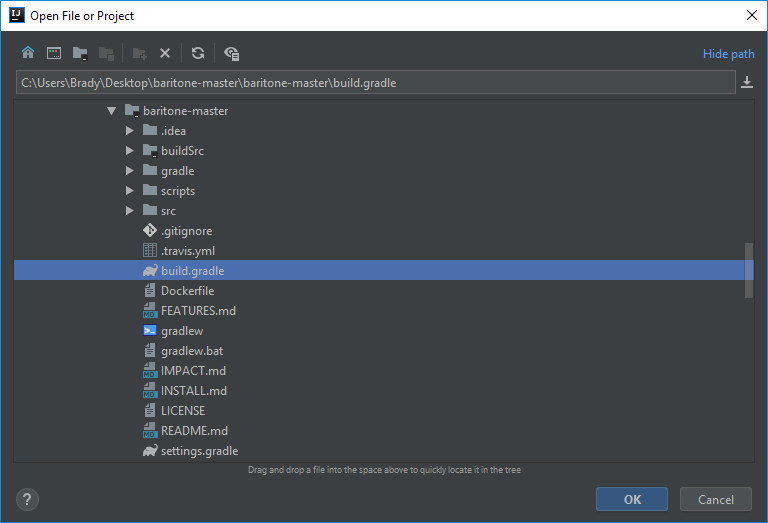
Task: Click the Cancel button
Action: click(716, 499)
